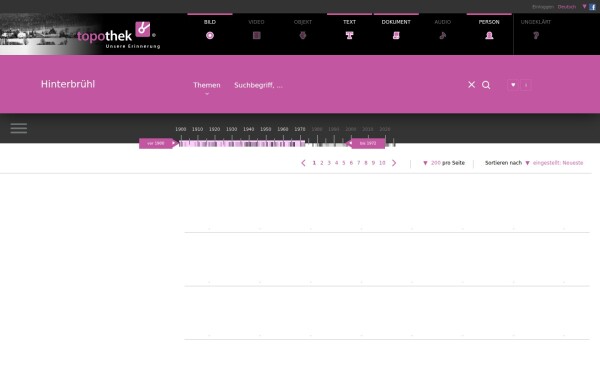Toggle the UNGEKLÄRT filter
600x375 pixels.
536,30
